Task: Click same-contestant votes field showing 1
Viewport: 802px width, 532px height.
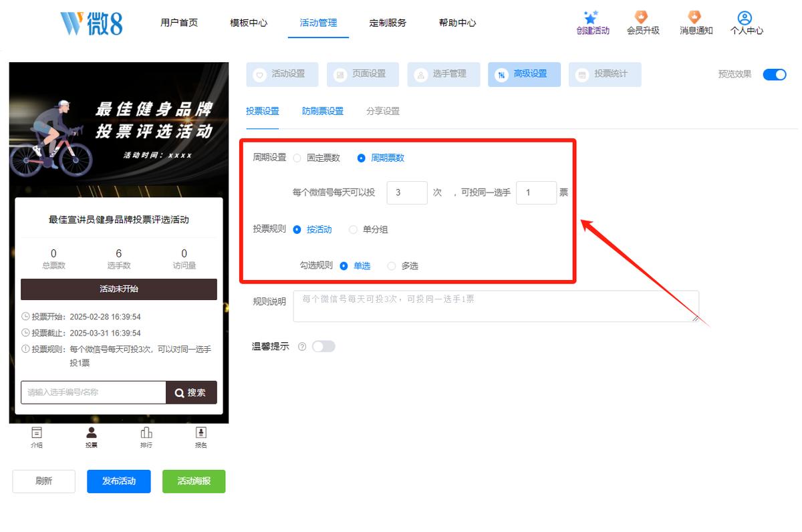Action: click(537, 192)
